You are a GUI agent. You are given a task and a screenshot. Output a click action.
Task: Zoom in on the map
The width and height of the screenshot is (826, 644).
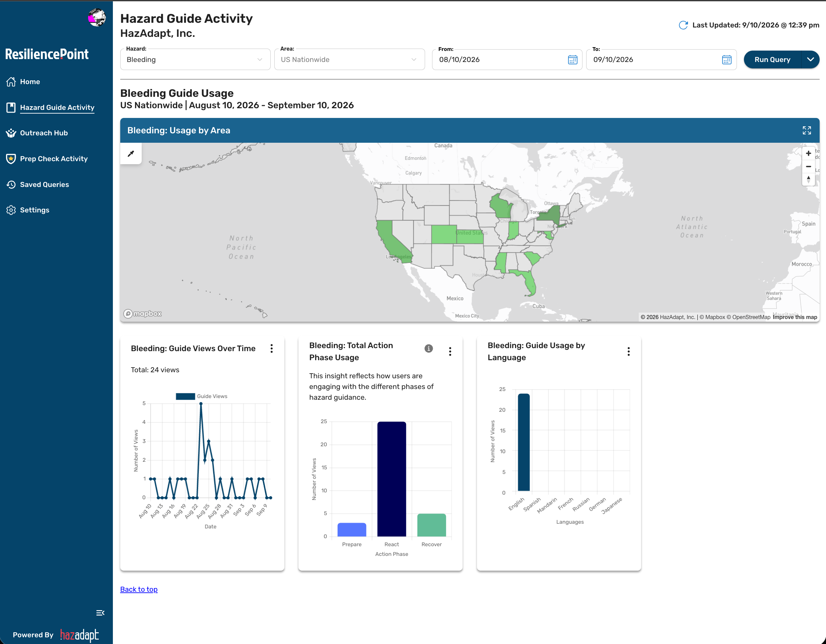pos(809,153)
